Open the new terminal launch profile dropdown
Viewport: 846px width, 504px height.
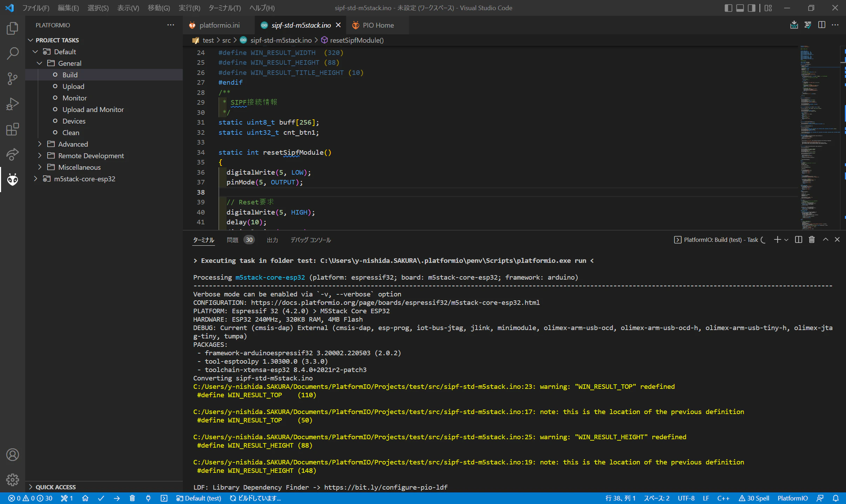[786, 240]
